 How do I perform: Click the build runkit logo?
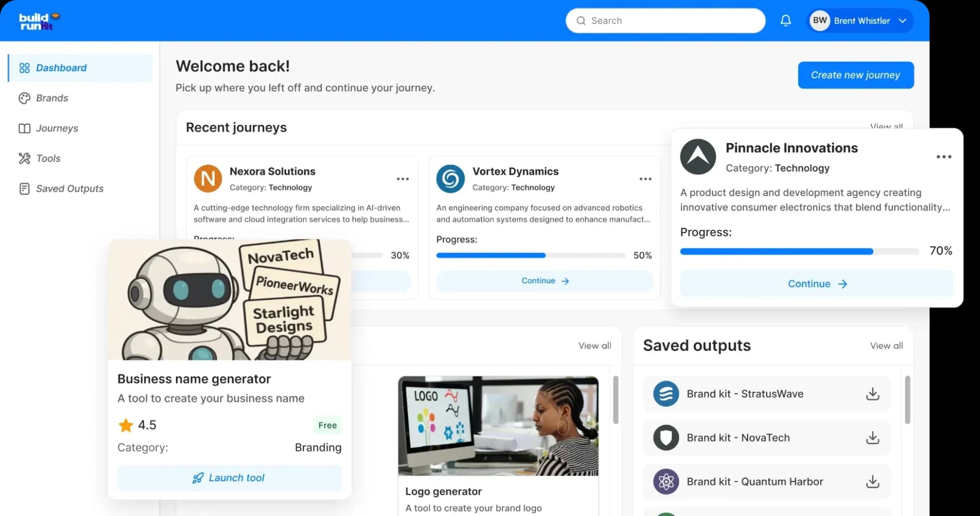[x=39, y=21]
